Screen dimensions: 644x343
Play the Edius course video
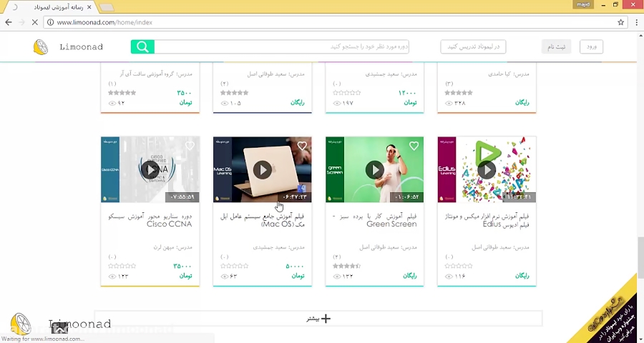pos(487,169)
